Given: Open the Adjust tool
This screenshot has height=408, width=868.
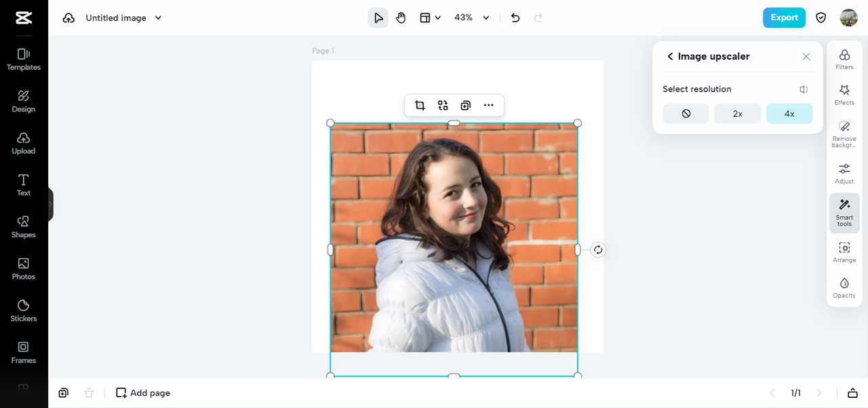Looking at the screenshot, I should pos(844,174).
